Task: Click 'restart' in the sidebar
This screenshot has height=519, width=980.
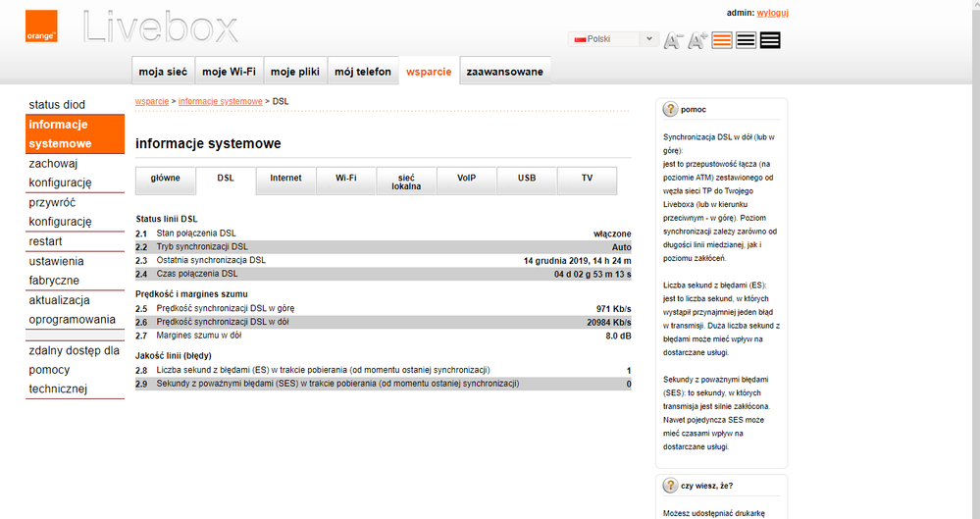Action: click(x=45, y=241)
